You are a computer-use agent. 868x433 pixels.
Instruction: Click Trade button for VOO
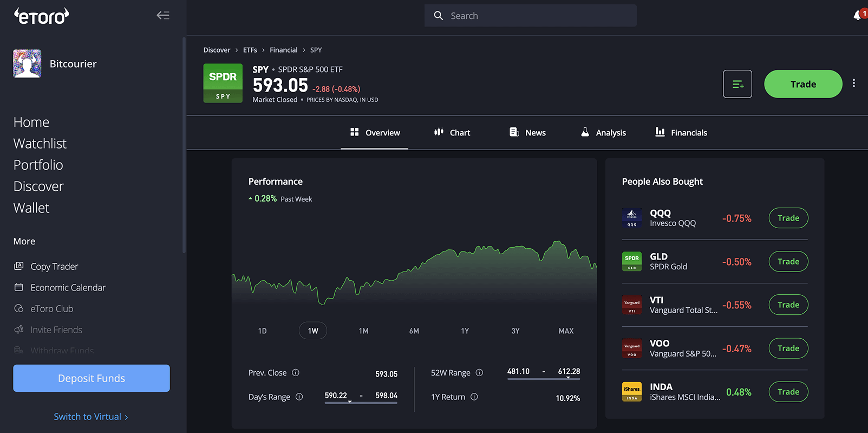tap(788, 348)
